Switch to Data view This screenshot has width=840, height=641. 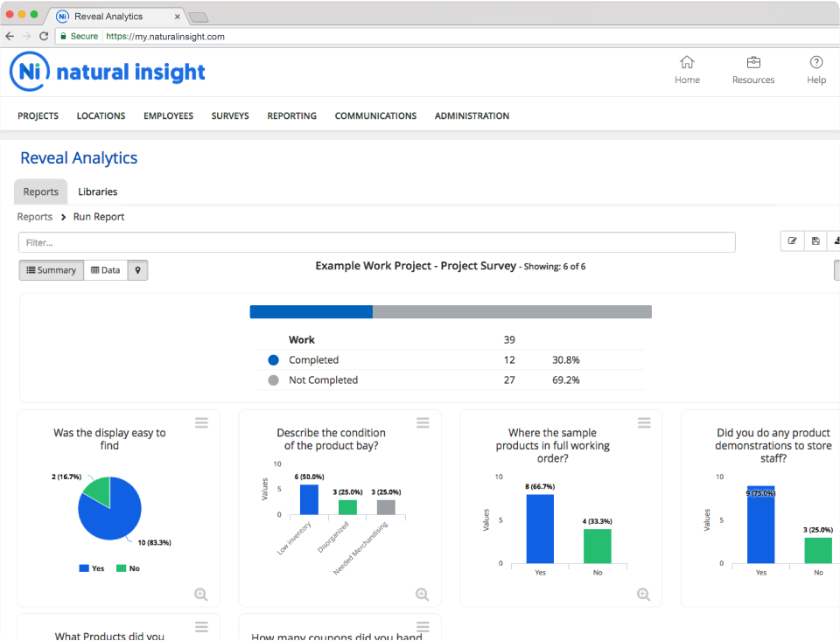pos(106,270)
